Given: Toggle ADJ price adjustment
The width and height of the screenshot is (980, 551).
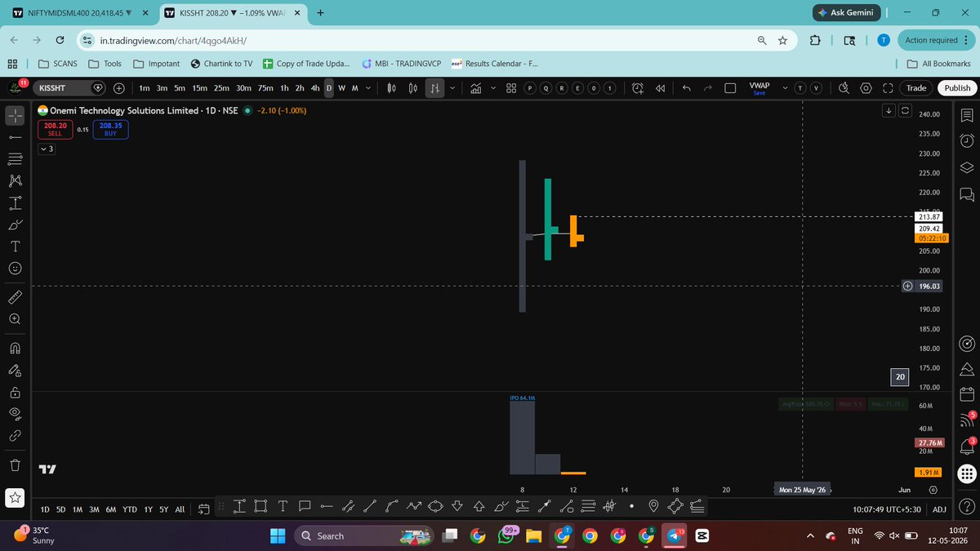Looking at the screenshot, I should pos(939,509).
